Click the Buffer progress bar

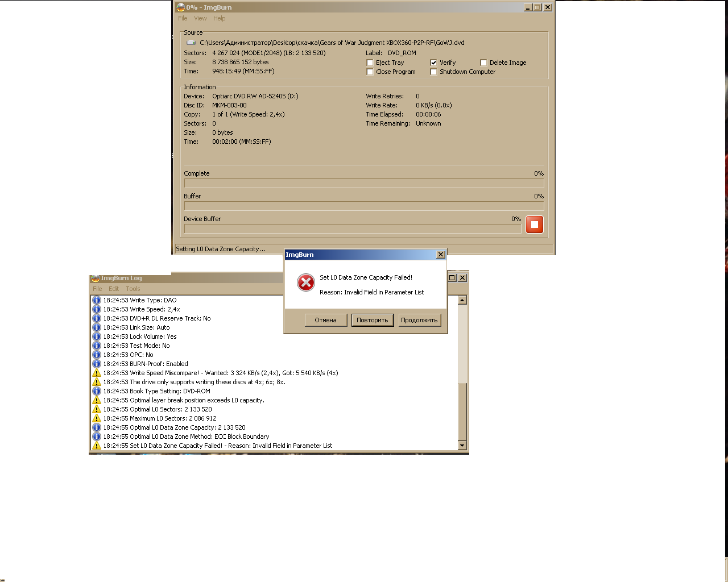[x=364, y=206]
